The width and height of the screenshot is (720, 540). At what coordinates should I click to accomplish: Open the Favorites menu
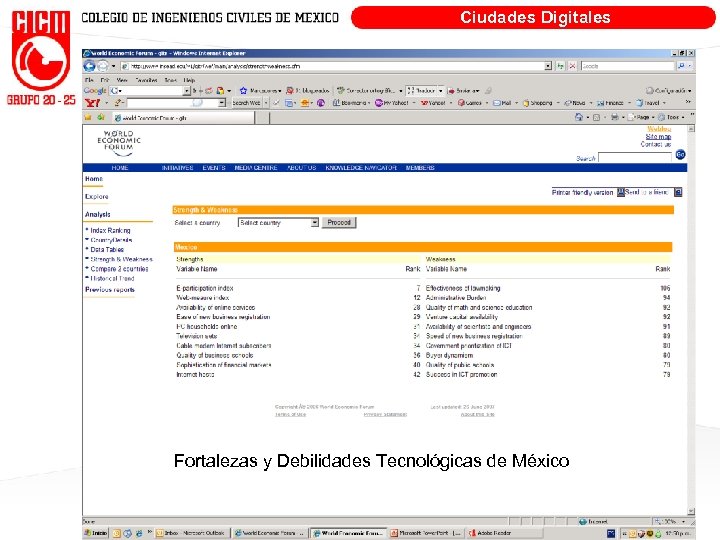pyautogui.click(x=146, y=80)
